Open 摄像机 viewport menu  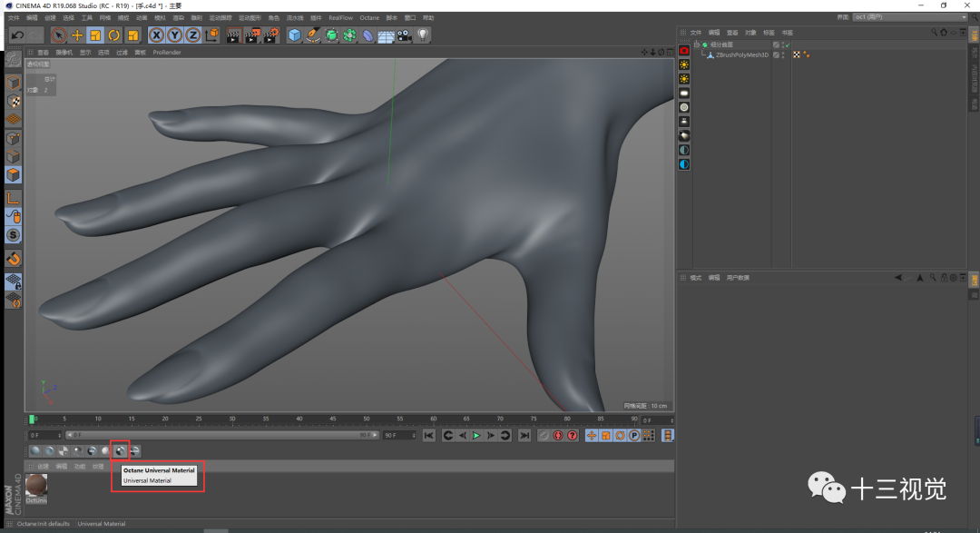pos(64,53)
